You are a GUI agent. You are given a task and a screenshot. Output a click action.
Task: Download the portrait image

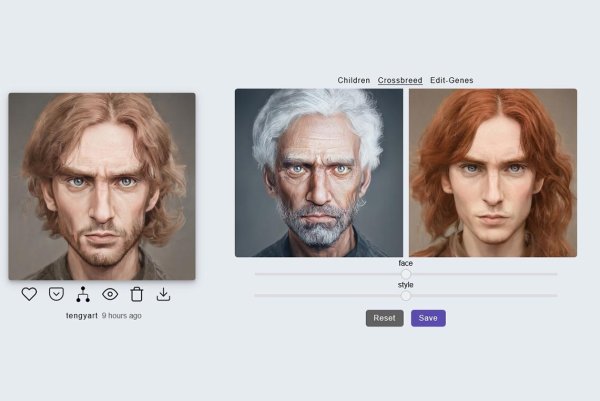point(164,294)
